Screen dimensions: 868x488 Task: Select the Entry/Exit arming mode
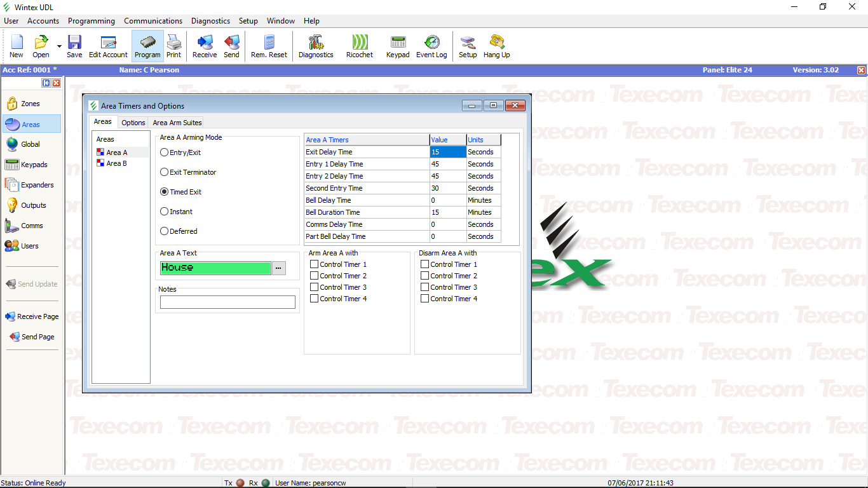pos(165,152)
